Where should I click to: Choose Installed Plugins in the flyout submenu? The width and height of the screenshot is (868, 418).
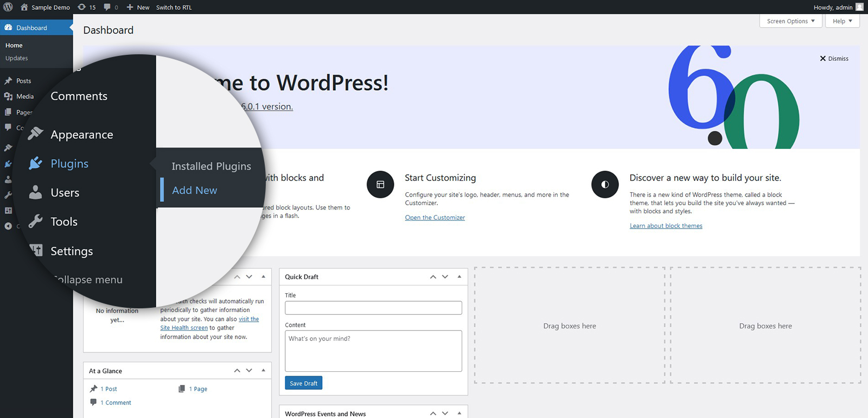[x=212, y=166]
